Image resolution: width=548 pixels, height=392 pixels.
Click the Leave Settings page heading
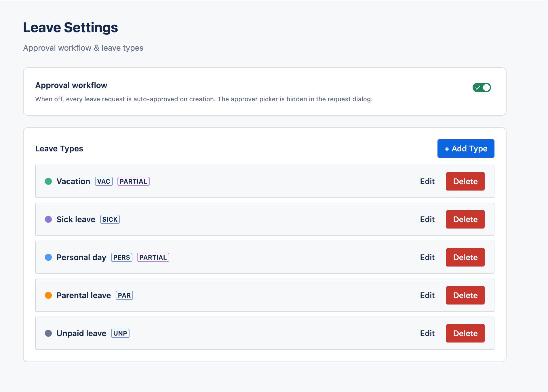pyautogui.click(x=71, y=28)
